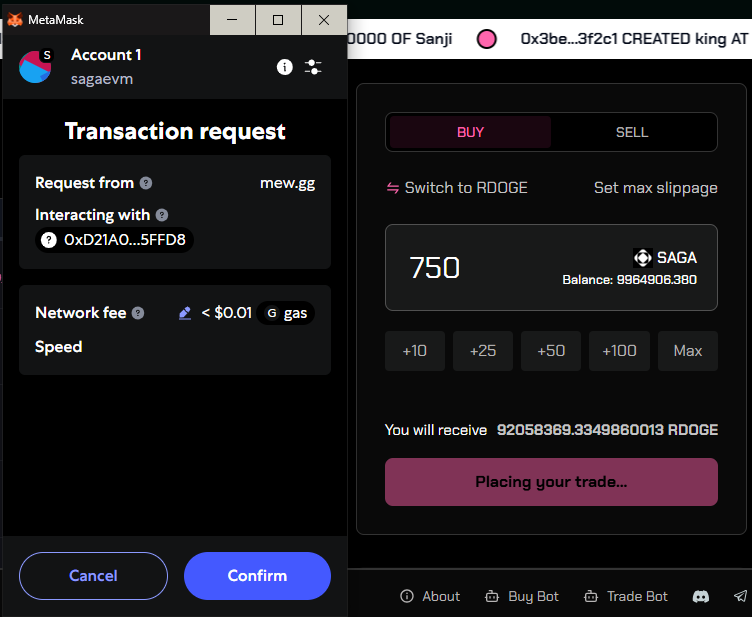Click the Account 1 avatar

pyautogui.click(x=35, y=67)
